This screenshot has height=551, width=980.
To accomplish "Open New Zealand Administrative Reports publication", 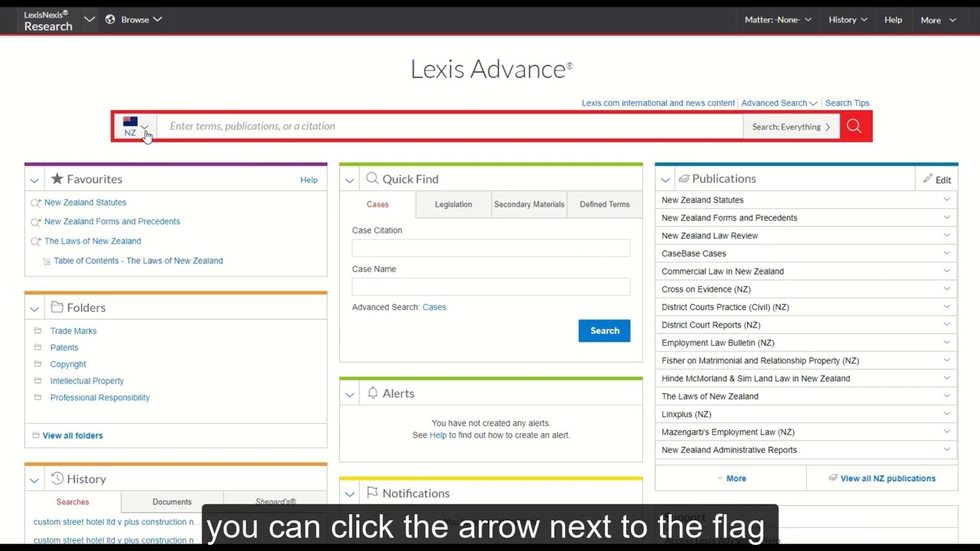I will 729,450.
